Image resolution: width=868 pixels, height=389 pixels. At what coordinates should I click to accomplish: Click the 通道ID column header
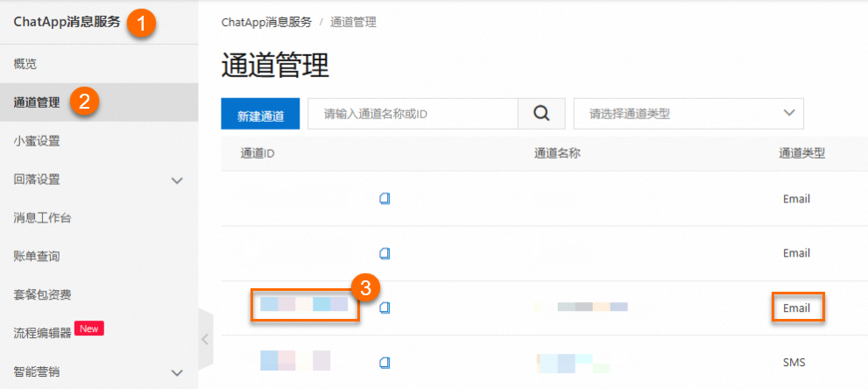pyautogui.click(x=258, y=153)
